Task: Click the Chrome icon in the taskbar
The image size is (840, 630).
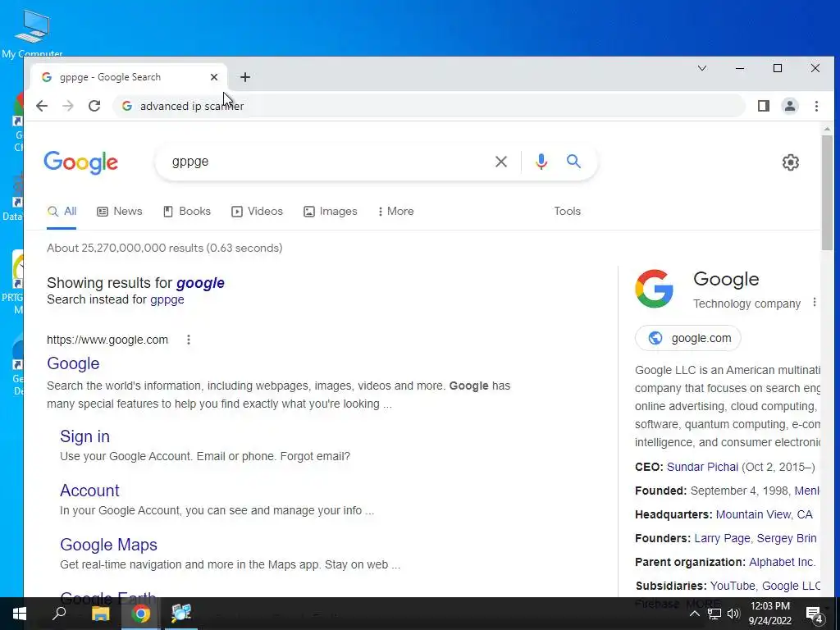Action: (141, 614)
